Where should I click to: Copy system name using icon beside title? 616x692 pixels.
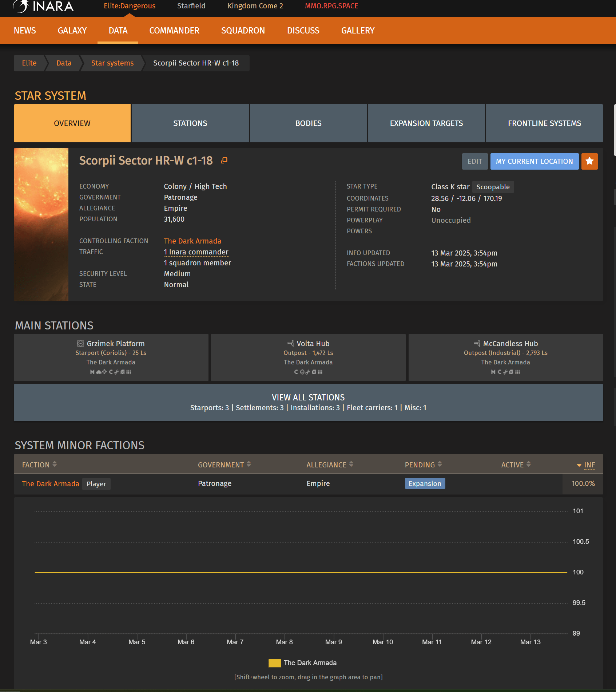(224, 160)
